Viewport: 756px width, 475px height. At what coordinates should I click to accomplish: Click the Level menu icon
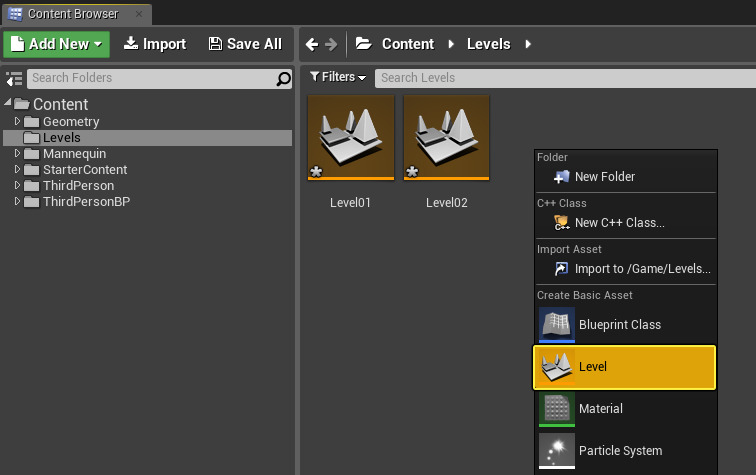[557, 367]
